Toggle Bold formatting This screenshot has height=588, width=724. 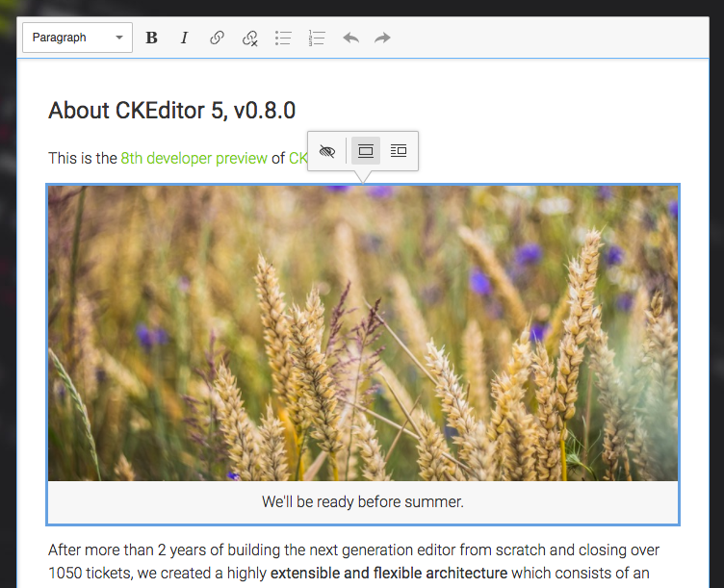click(151, 38)
